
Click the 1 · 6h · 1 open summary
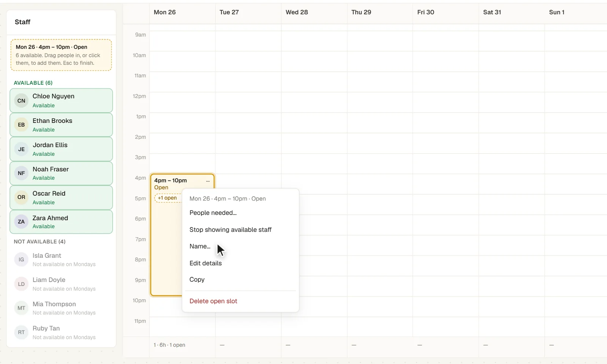169,345
